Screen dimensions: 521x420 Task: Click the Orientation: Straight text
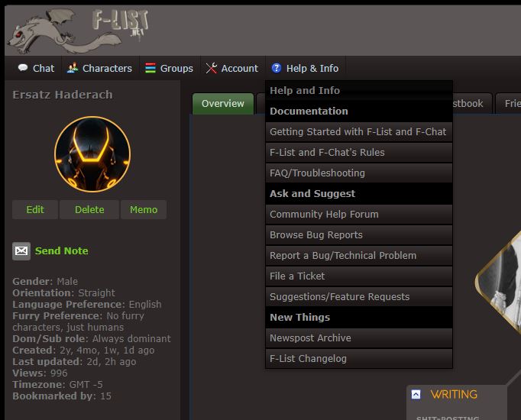click(x=64, y=292)
